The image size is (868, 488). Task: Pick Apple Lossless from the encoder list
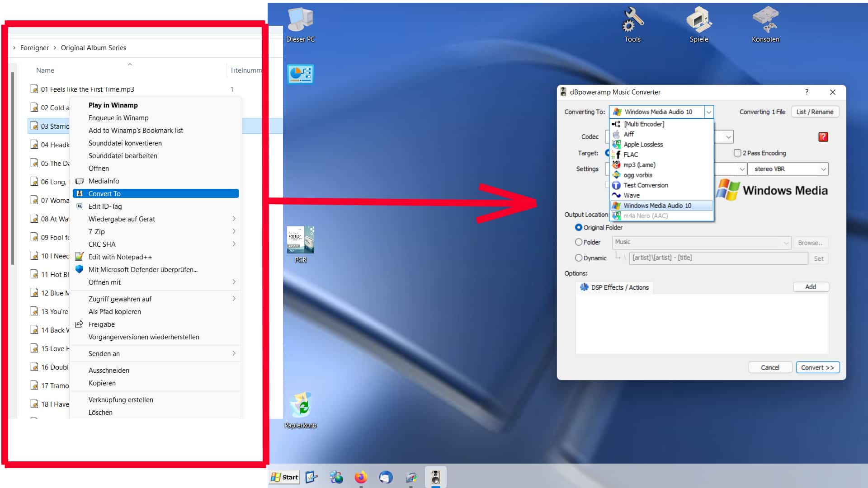point(661,145)
